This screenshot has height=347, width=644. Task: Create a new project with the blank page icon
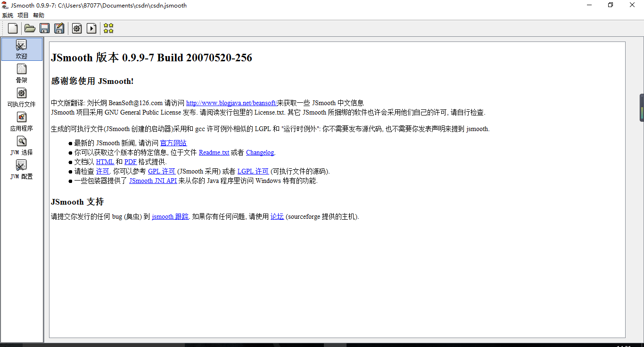point(13,28)
